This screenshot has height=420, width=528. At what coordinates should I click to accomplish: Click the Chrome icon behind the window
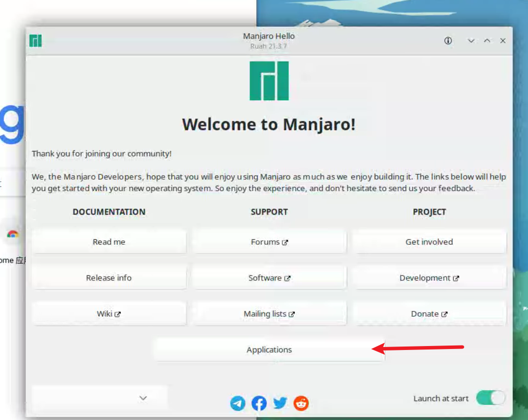click(13, 234)
